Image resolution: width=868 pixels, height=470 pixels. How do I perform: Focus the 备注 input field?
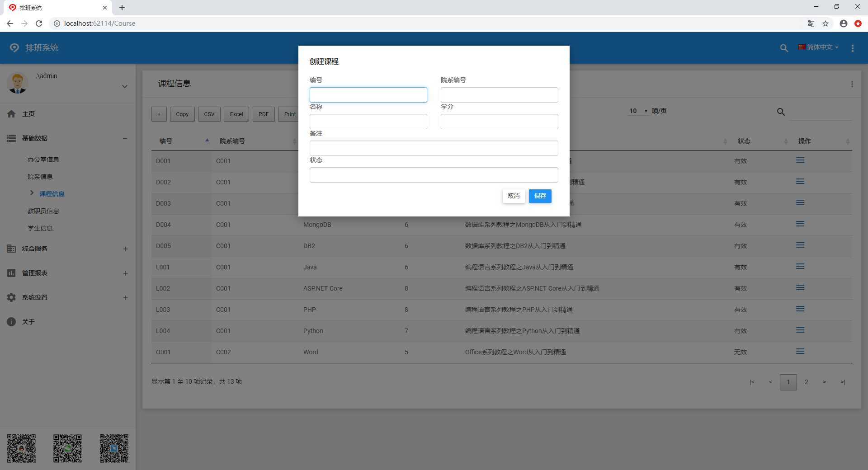coord(434,148)
